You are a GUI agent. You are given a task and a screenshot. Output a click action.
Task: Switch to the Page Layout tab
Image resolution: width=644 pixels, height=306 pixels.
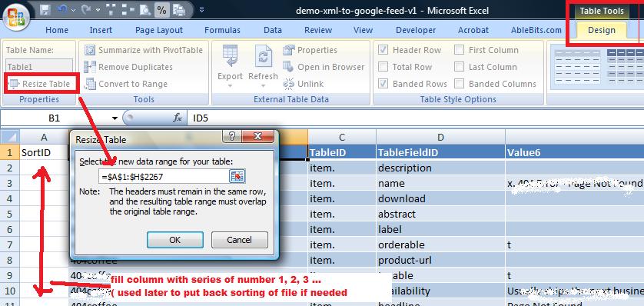coord(159,30)
